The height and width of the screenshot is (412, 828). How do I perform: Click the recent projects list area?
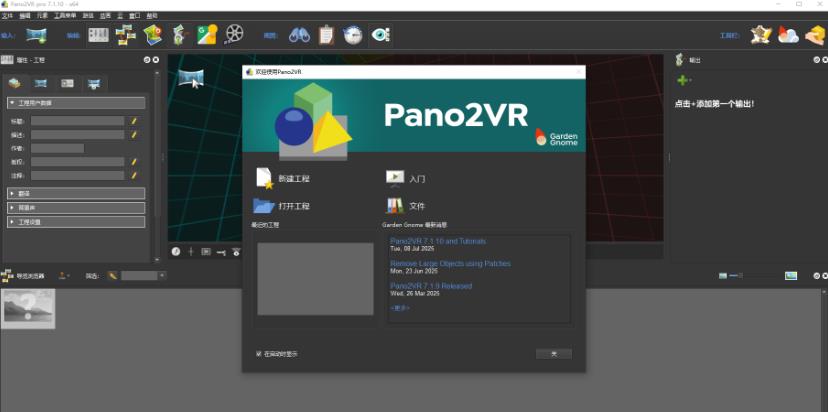[315, 279]
